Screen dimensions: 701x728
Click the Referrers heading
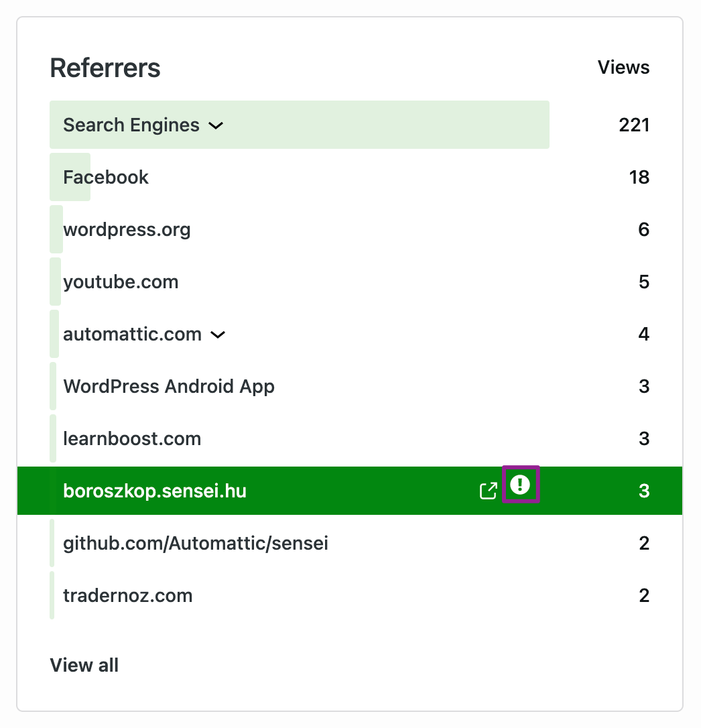(x=105, y=68)
